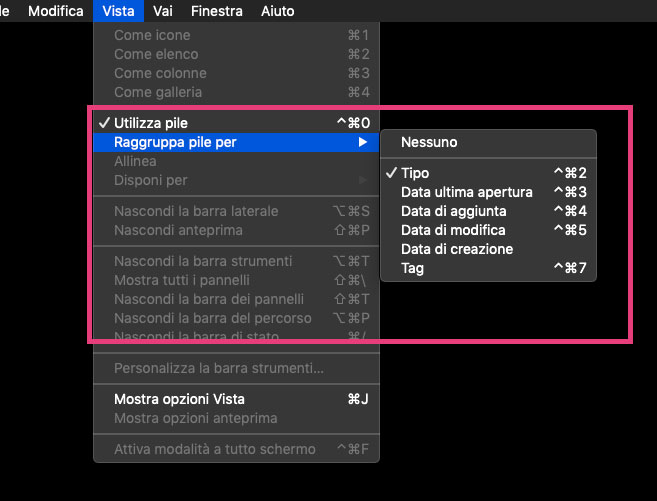Choose Data di modifica grouping

[453, 230]
